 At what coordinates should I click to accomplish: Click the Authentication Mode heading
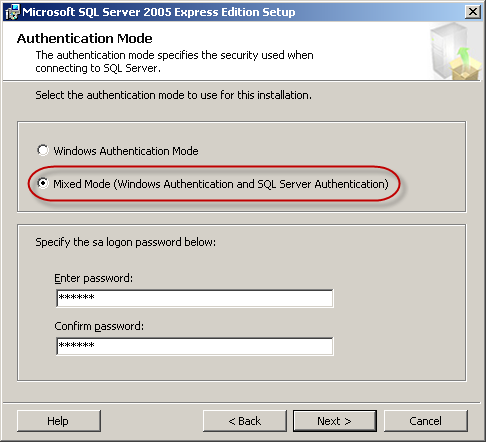click(x=85, y=39)
